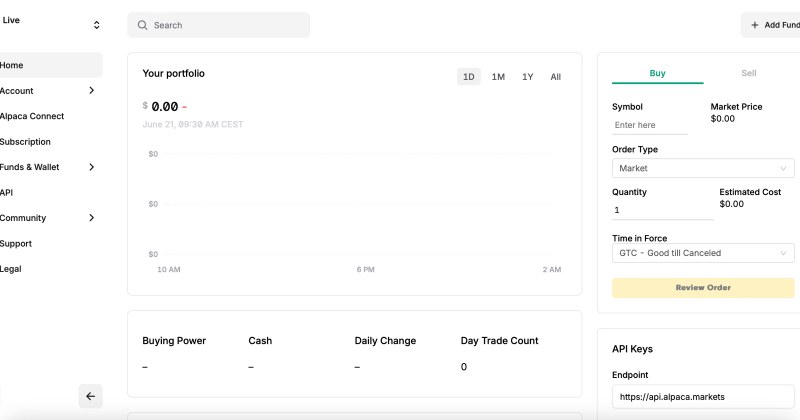Click the Estimated Cost label
Viewport: 800px width, 420px height.
tap(750, 192)
